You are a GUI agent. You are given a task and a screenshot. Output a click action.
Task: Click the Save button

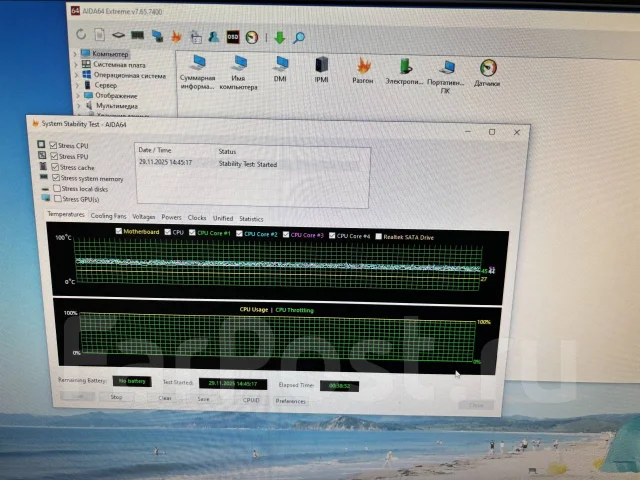click(x=203, y=399)
